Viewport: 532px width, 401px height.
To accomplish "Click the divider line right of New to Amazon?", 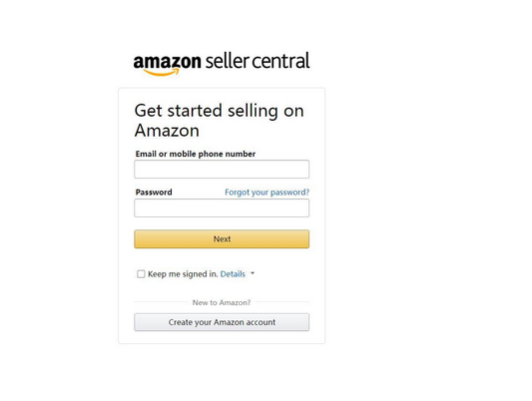I will pos(282,301).
